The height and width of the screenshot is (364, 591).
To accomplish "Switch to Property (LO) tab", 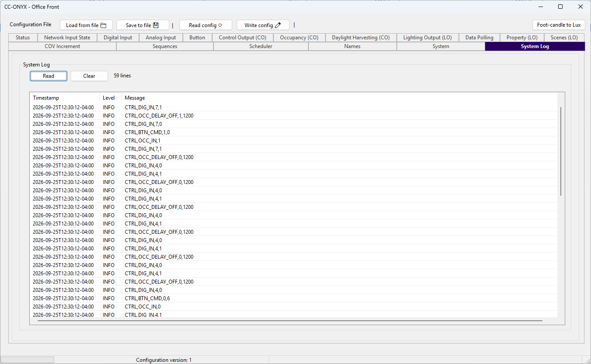I will 522,38.
